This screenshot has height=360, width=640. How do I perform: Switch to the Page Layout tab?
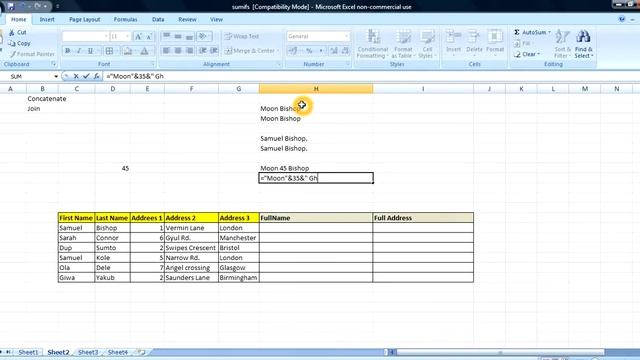pos(84,19)
